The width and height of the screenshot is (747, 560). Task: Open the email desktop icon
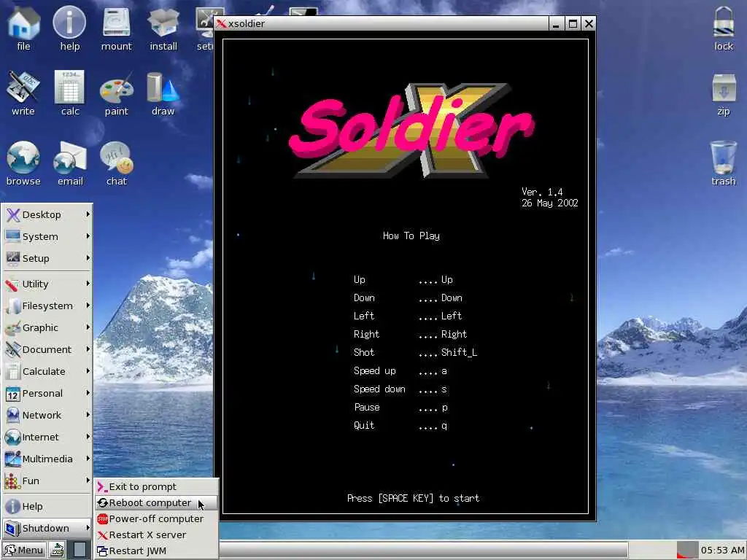[x=69, y=163]
